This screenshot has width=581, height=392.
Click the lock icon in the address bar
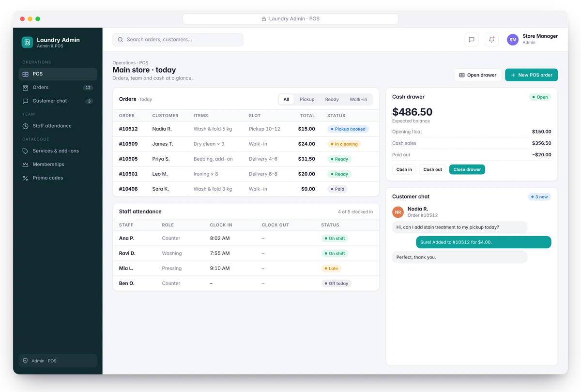click(x=264, y=19)
